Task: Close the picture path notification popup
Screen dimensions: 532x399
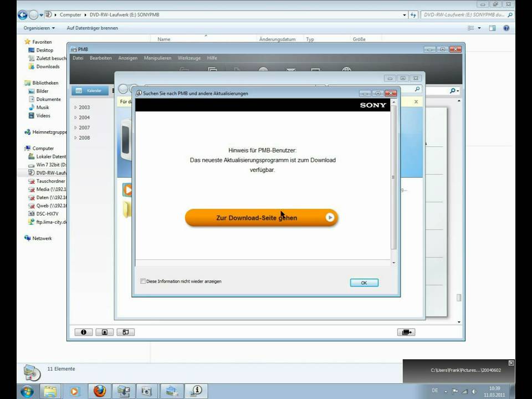Action: 511,363
